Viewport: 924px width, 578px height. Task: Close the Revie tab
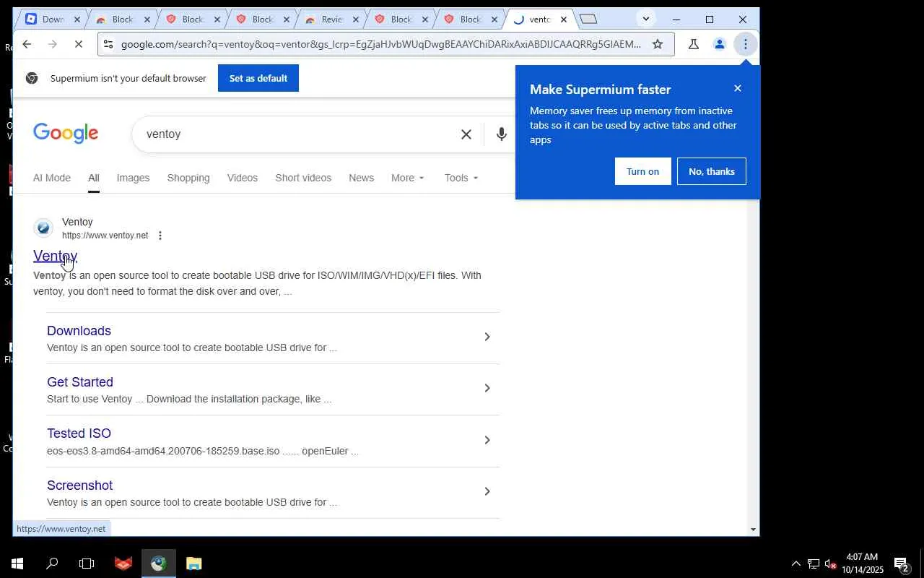(x=355, y=20)
